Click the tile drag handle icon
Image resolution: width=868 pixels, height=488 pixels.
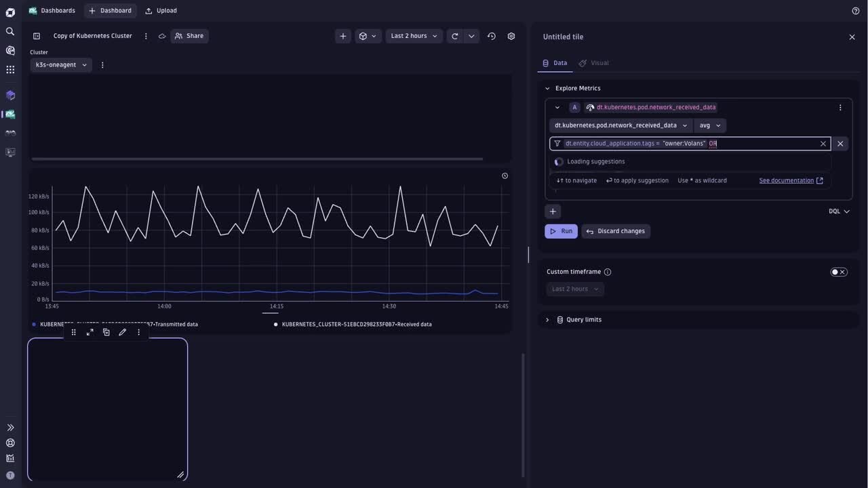[x=74, y=332]
